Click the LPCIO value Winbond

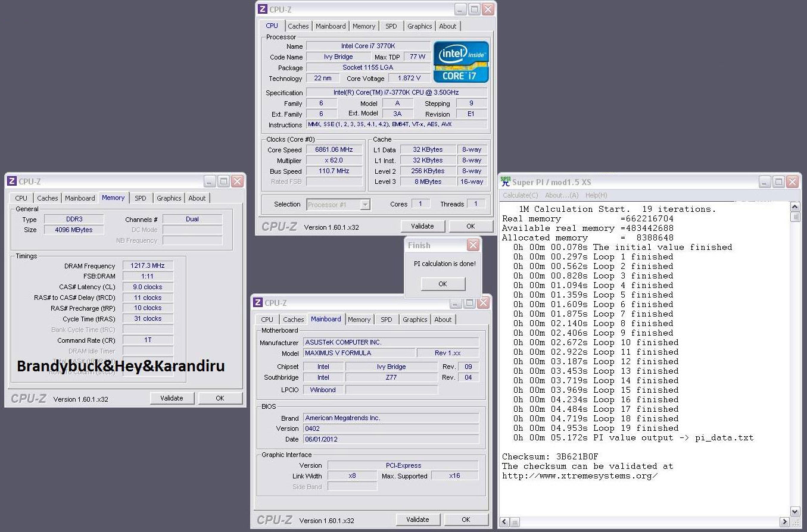[323, 390]
